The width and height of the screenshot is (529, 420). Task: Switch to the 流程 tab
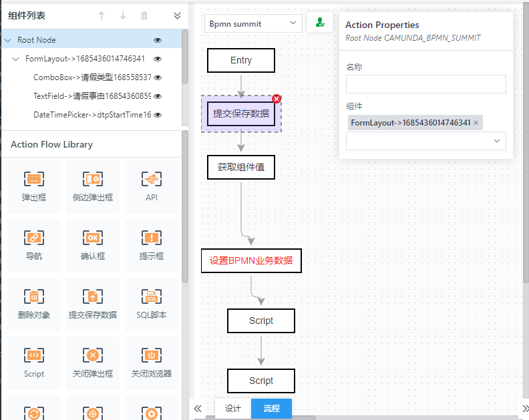click(271, 409)
